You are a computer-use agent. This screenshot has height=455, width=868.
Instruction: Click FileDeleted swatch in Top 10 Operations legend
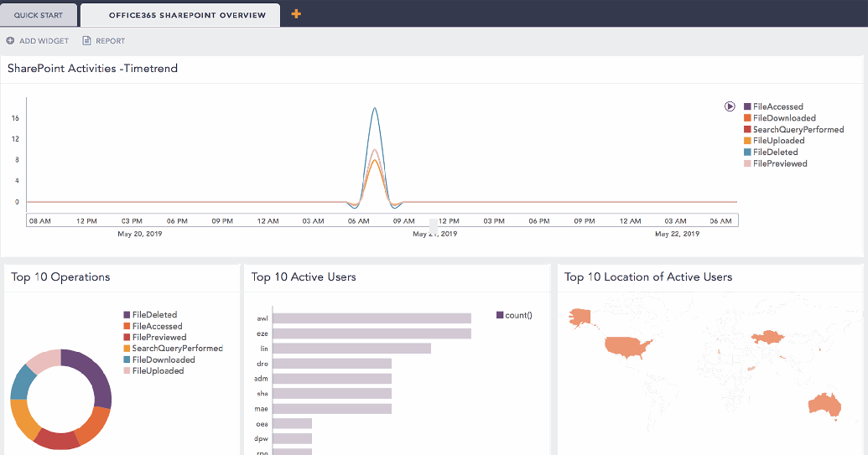click(127, 315)
